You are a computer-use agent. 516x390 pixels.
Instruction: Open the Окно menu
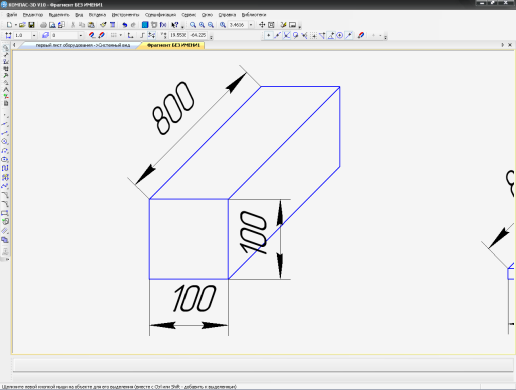207,15
